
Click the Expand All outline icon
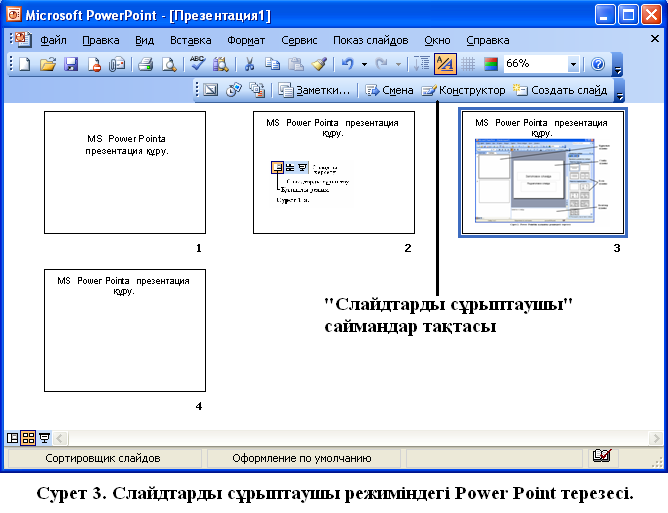(x=422, y=64)
